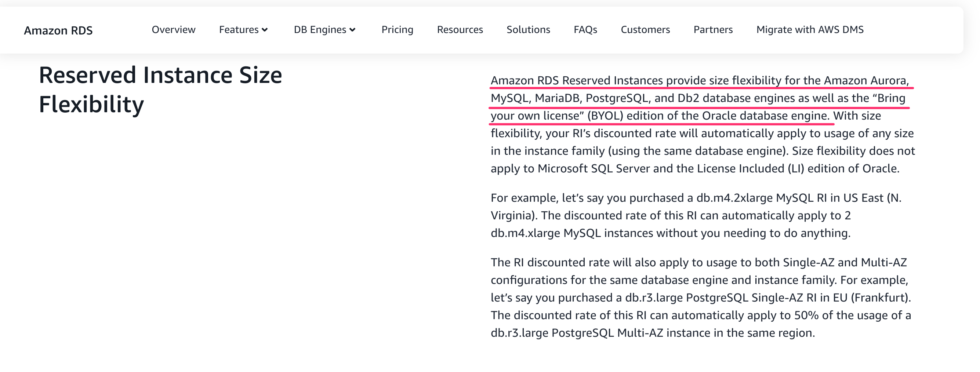Go to the Pricing page
Screen dimensions: 980x372
[x=397, y=30]
